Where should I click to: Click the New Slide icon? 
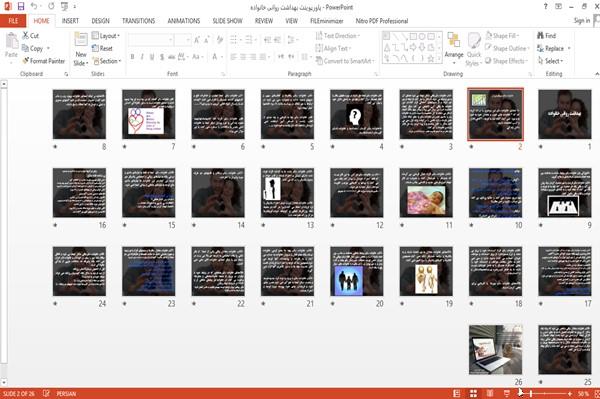coord(81,40)
